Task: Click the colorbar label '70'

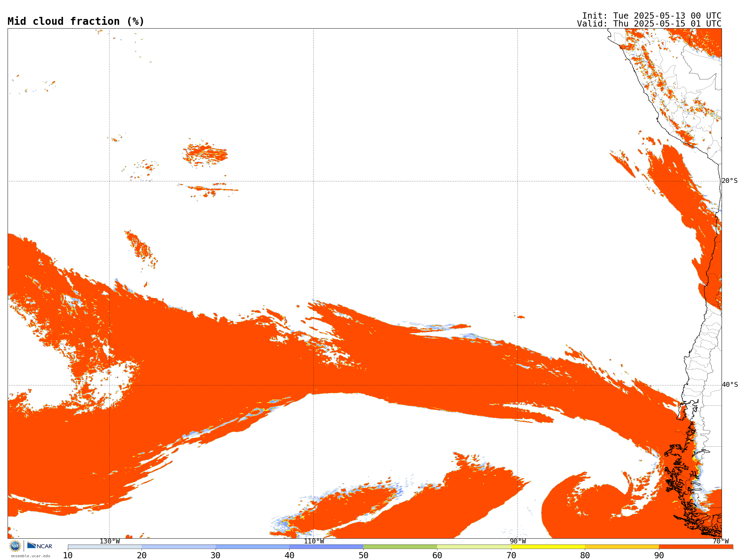Action: pos(511,556)
